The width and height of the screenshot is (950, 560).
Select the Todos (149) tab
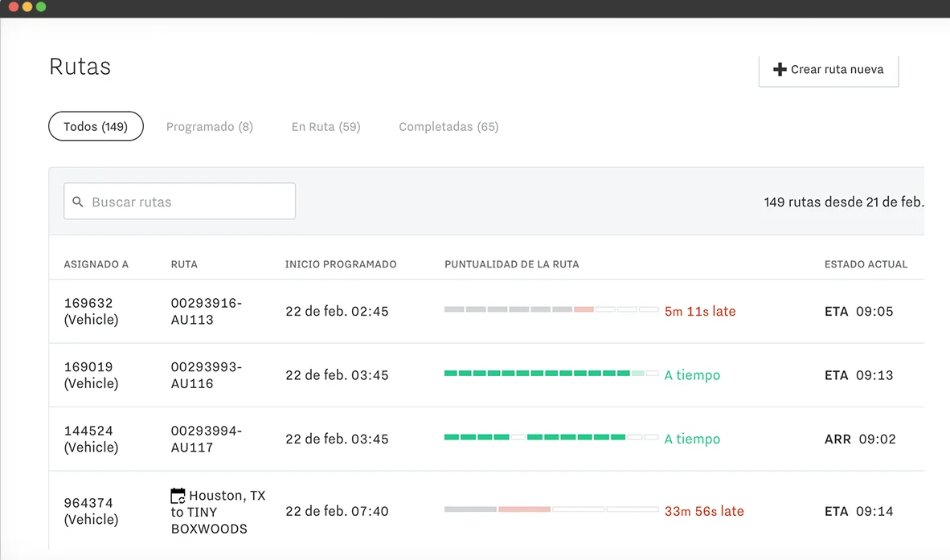tap(96, 126)
